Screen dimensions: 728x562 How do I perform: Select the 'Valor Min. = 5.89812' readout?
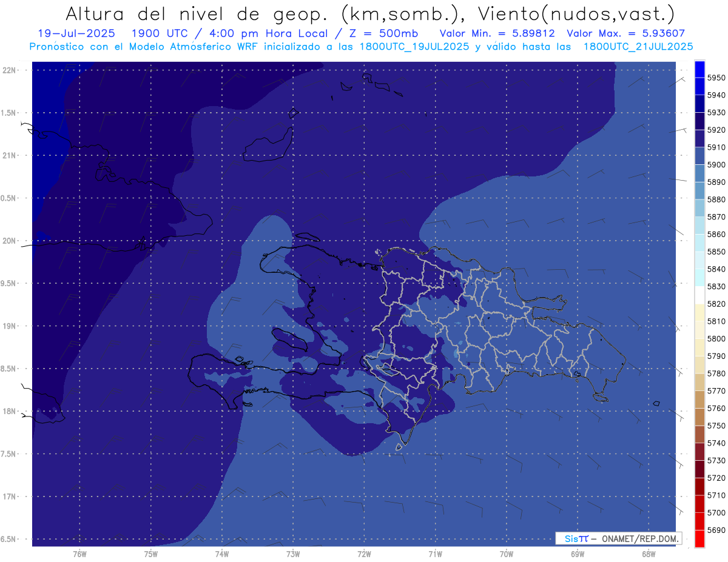498,33
